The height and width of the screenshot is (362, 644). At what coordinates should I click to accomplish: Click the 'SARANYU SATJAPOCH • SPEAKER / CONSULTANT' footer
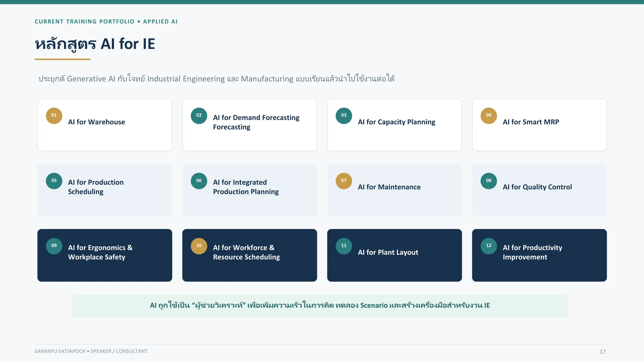tap(91, 351)
